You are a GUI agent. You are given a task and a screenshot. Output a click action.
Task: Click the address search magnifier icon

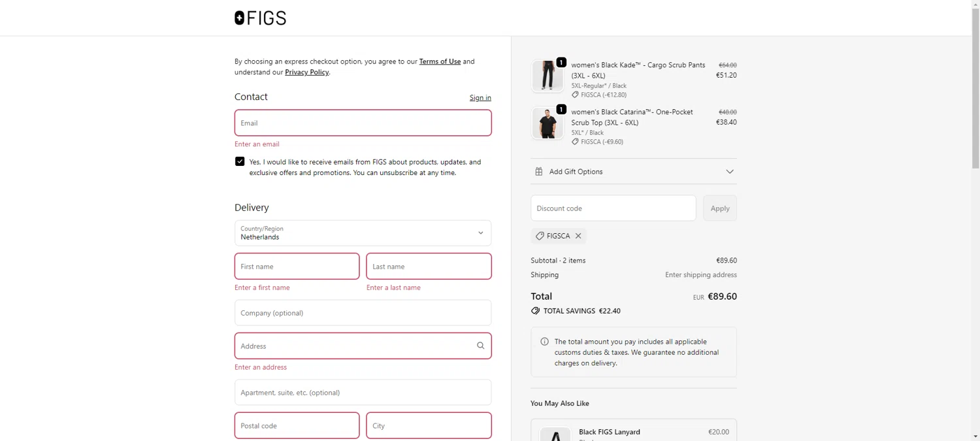480,346
